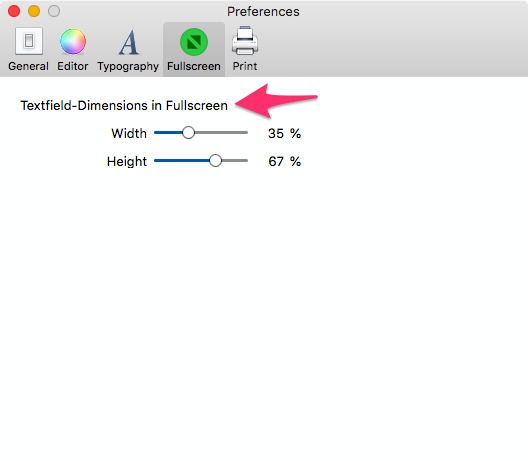Close the Preferences window with red button
This screenshot has height=461, width=528.
click(14, 11)
